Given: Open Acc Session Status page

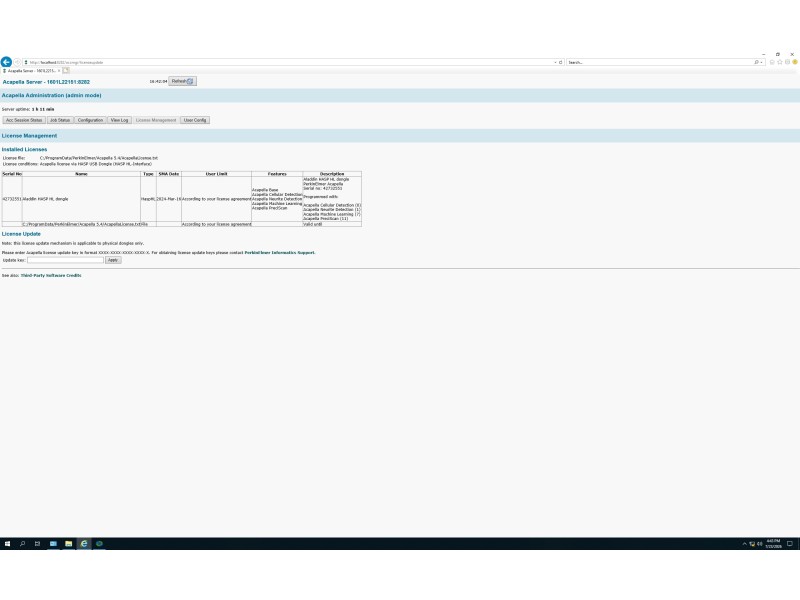Looking at the screenshot, I should click(x=24, y=120).
